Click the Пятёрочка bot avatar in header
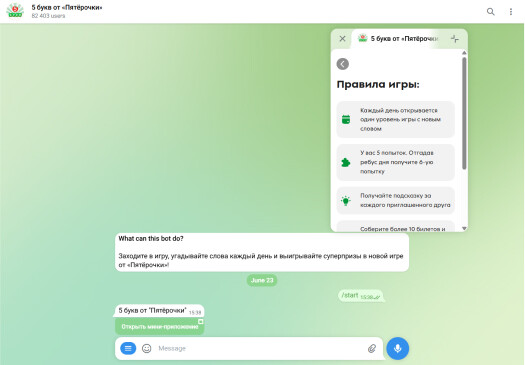The image size is (525, 365). [x=15, y=11]
